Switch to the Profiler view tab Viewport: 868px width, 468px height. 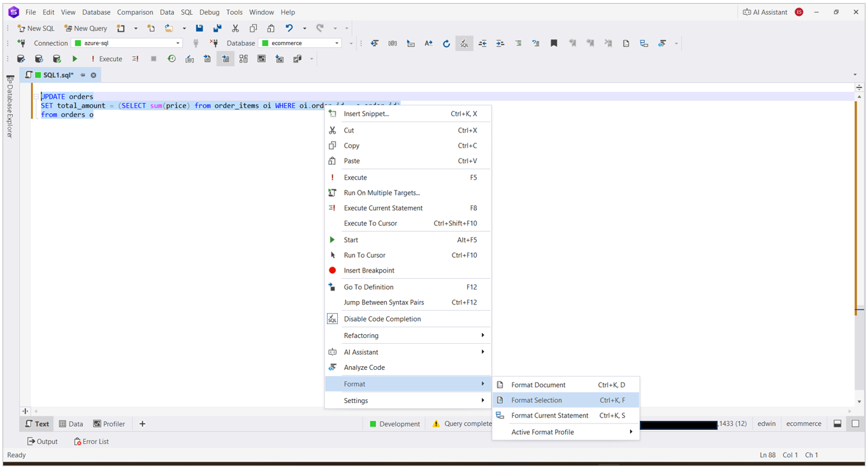(109, 424)
